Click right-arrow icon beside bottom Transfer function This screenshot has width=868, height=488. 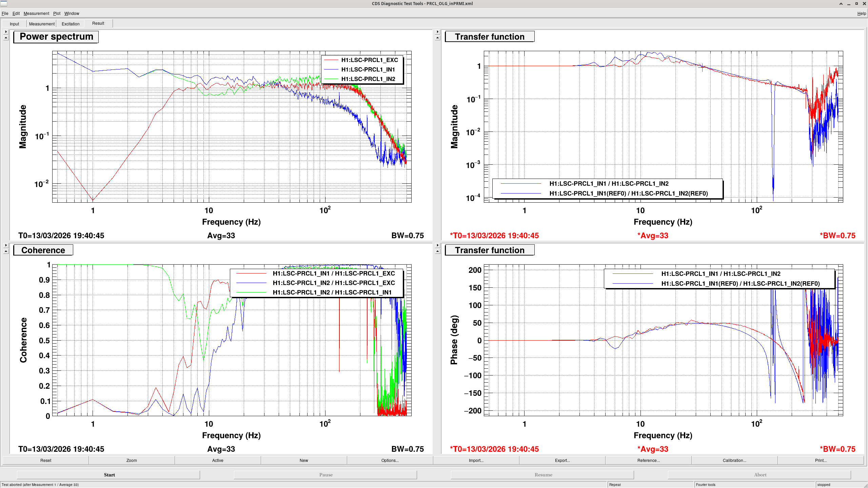click(437, 245)
